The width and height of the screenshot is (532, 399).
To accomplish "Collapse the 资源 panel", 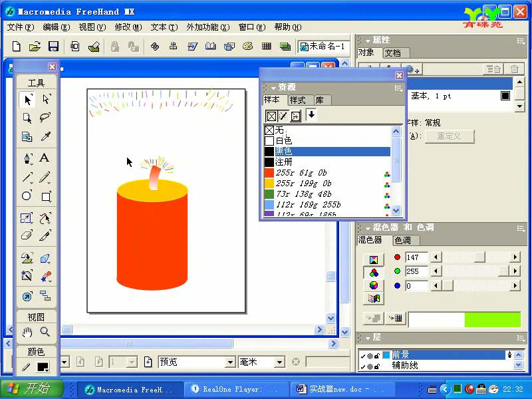I will tap(273, 88).
